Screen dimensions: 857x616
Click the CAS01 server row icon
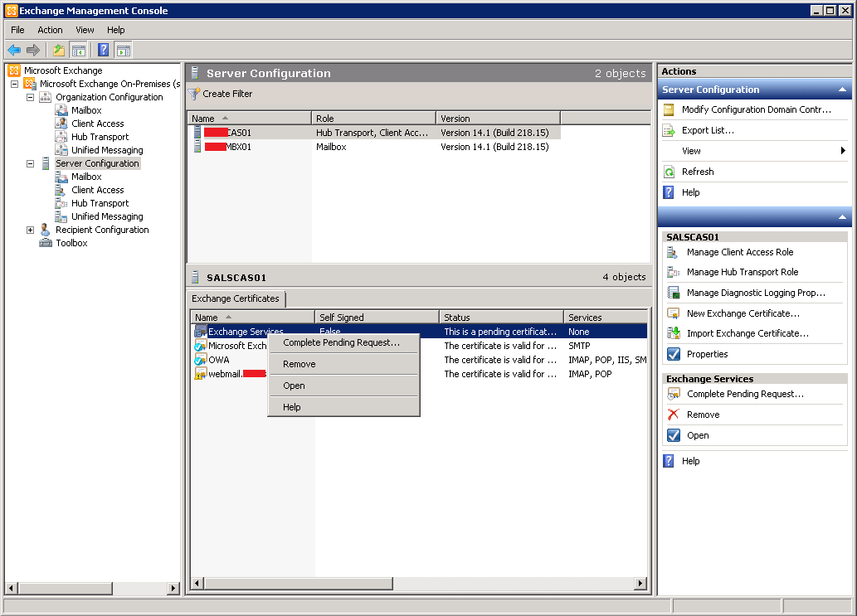click(x=197, y=132)
